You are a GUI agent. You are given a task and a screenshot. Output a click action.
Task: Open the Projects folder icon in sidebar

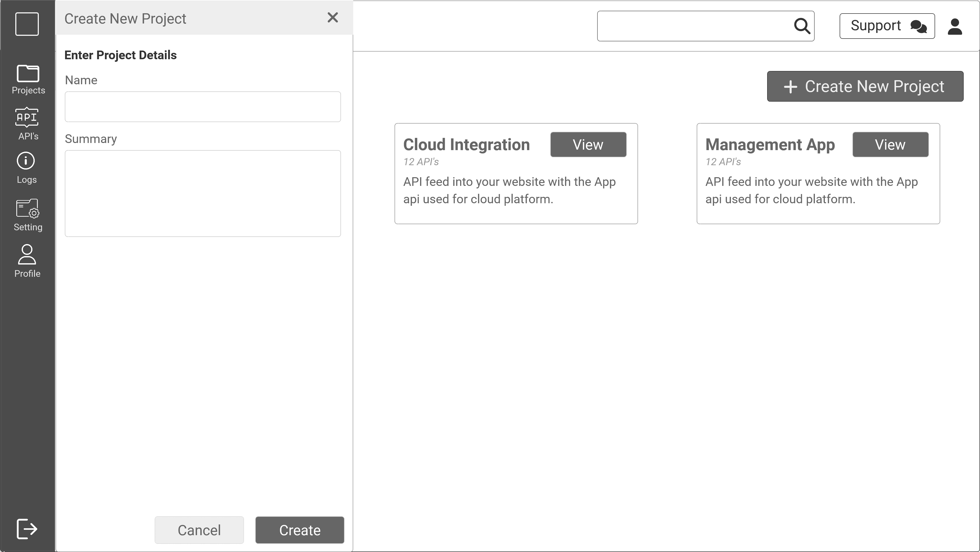(28, 74)
